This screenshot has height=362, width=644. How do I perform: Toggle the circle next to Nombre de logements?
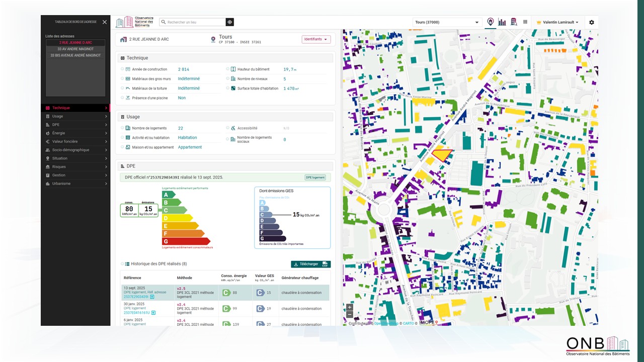tap(122, 128)
